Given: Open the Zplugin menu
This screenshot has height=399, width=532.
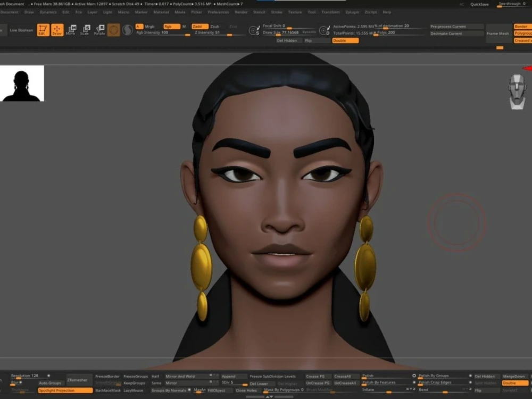Looking at the screenshot, I should click(x=352, y=12).
